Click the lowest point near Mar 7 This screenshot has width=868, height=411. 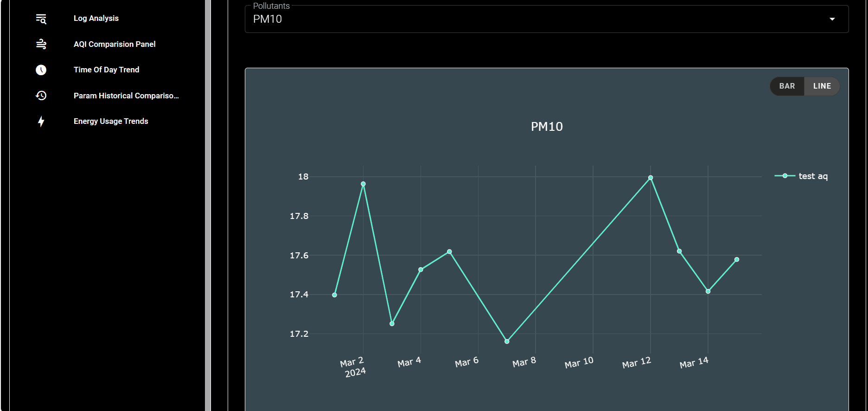coord(507,341)
